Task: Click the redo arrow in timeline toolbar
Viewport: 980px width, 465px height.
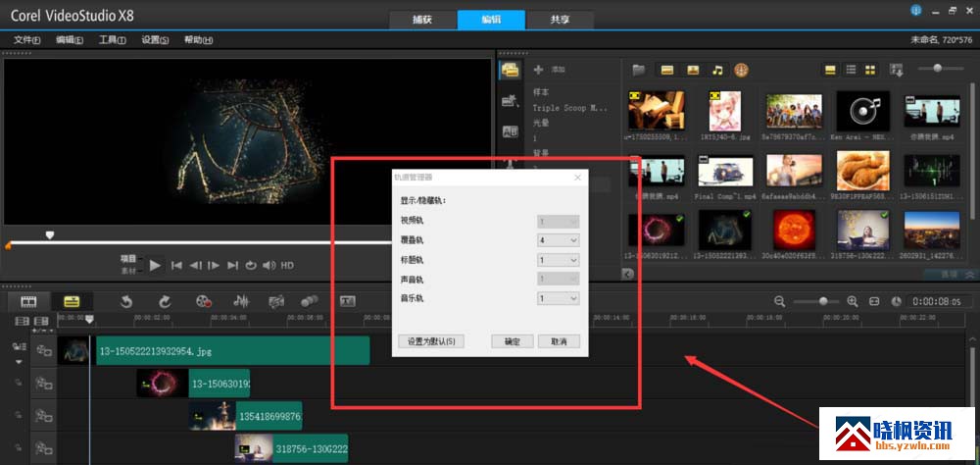Action: pyautogui.click(x=165, y=301)
